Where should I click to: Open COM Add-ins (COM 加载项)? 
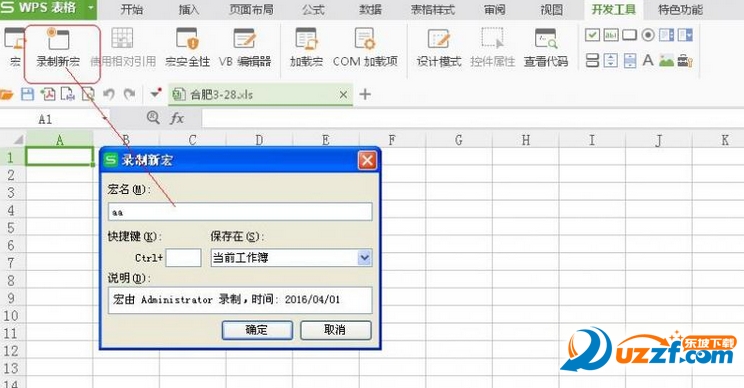tap(365, 46)
